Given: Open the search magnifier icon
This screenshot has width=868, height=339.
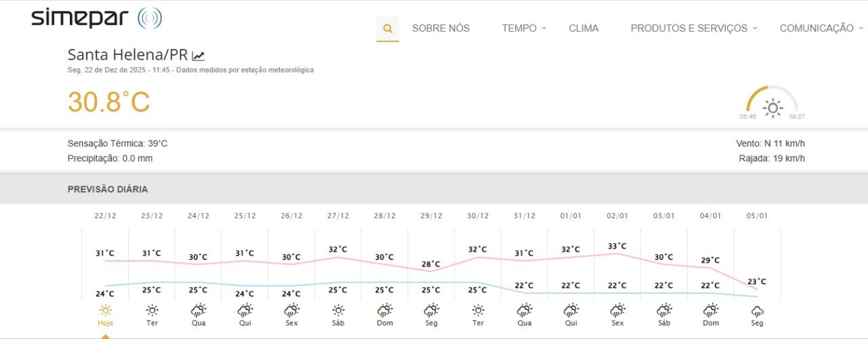Looking at the screenshot, I should coord(388,28).
